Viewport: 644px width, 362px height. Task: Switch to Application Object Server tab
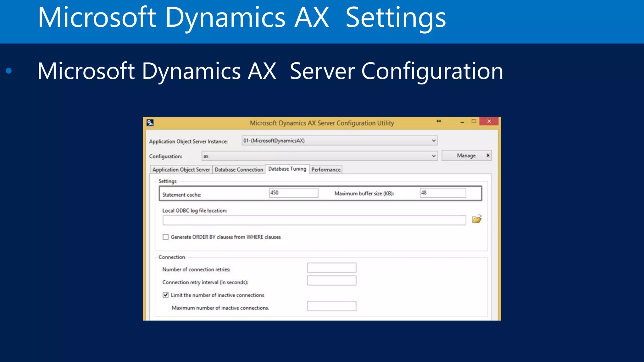click(x=181, y=170)
